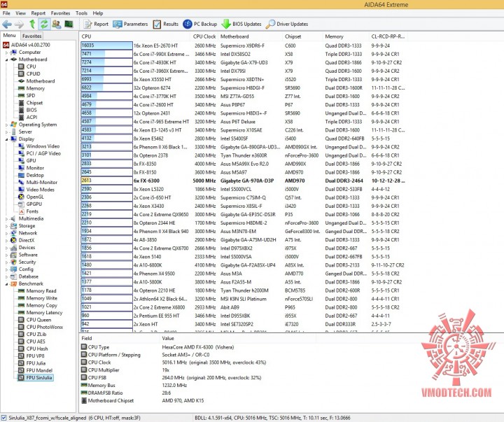Select the 16x Xeon E5-2670 HT row
The image size is (504, 422).
[x=244, y=45]
